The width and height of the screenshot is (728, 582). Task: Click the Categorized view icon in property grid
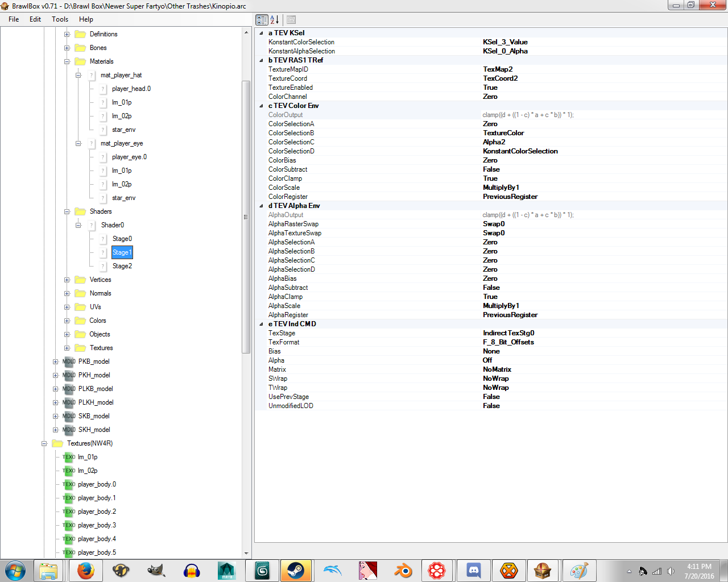262,20
